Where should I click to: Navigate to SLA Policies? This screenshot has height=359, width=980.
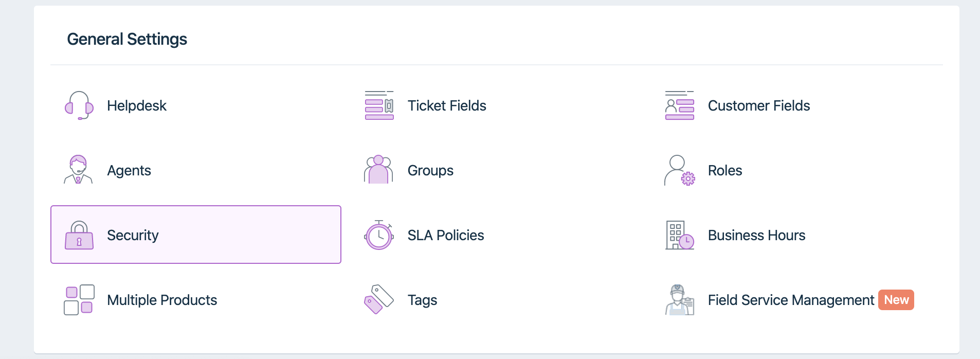(446, 235)
